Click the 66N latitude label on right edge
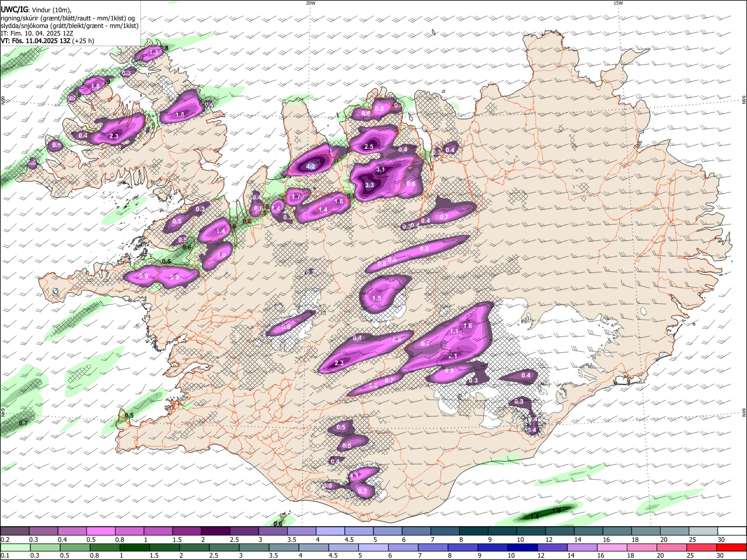747x560 pixels. click(x=744, y=100)
